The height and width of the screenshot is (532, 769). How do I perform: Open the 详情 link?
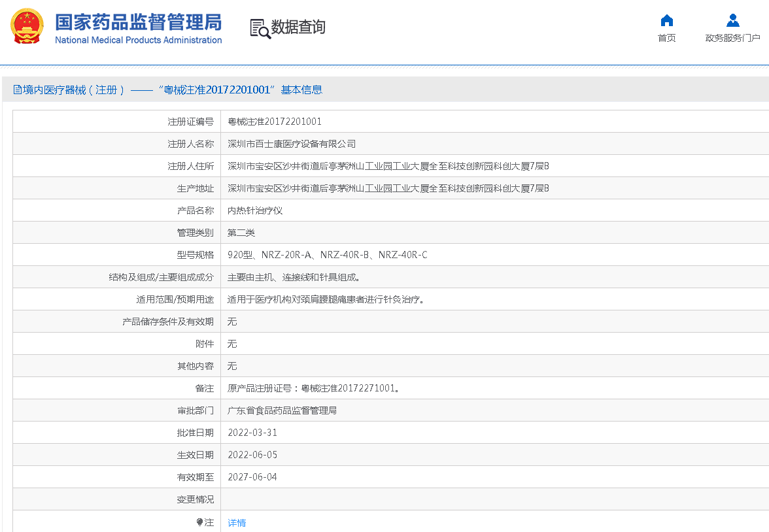tap(237, 523)
